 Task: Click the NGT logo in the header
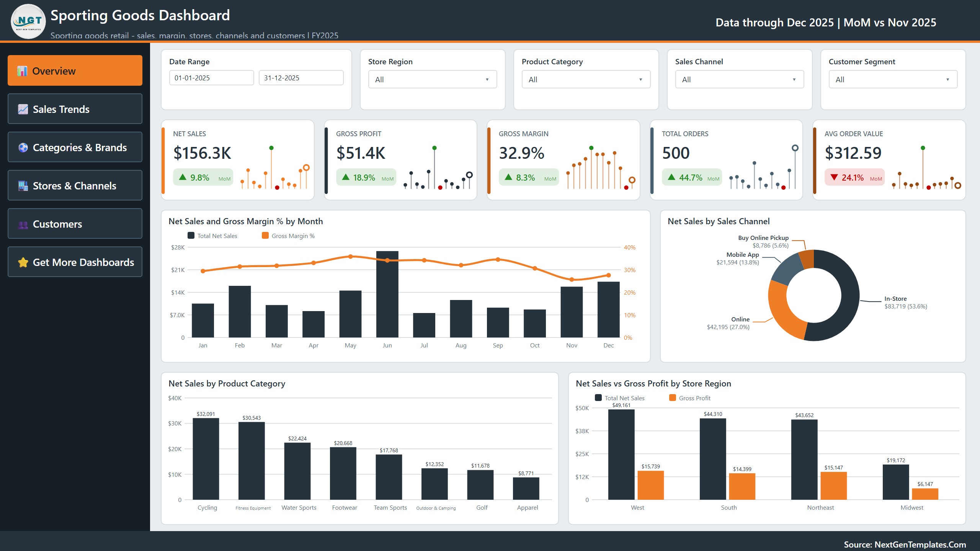pos(28,21)
